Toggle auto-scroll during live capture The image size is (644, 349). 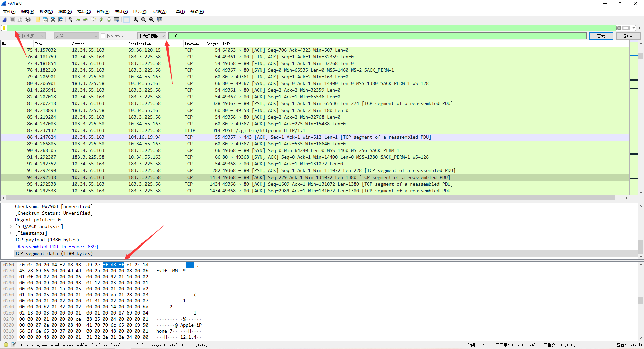point(117,20)
